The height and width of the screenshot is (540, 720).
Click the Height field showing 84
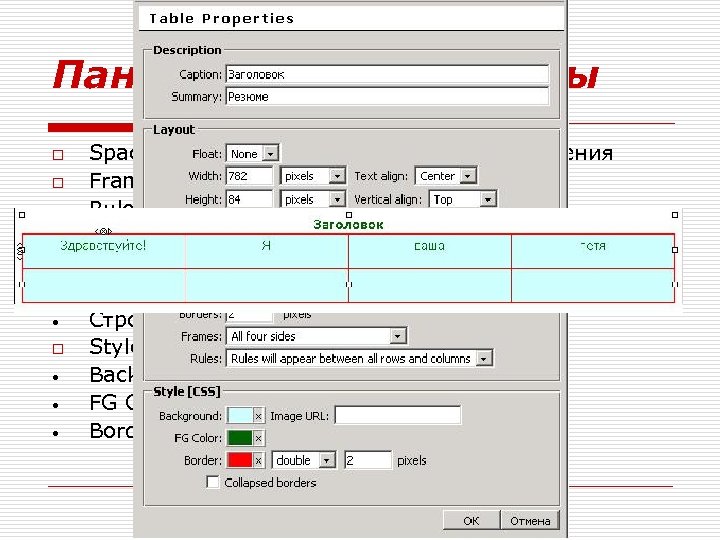coord(249,199)
